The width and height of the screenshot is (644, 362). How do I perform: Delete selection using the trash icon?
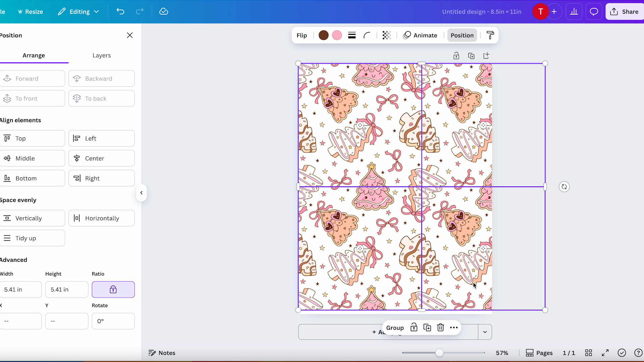[440, 327]
